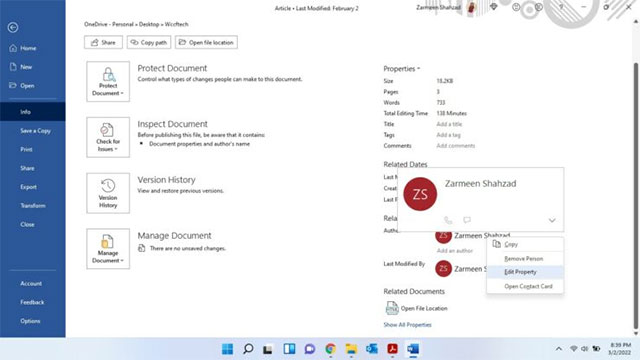Click the chat icon in the contact card
Viewport: 640px width, 360px height.
click(467, 220)
